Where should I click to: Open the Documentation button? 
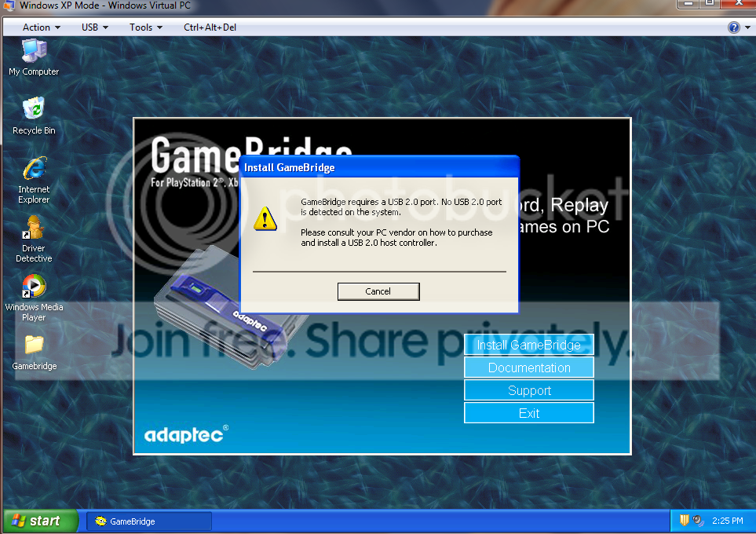529,368
